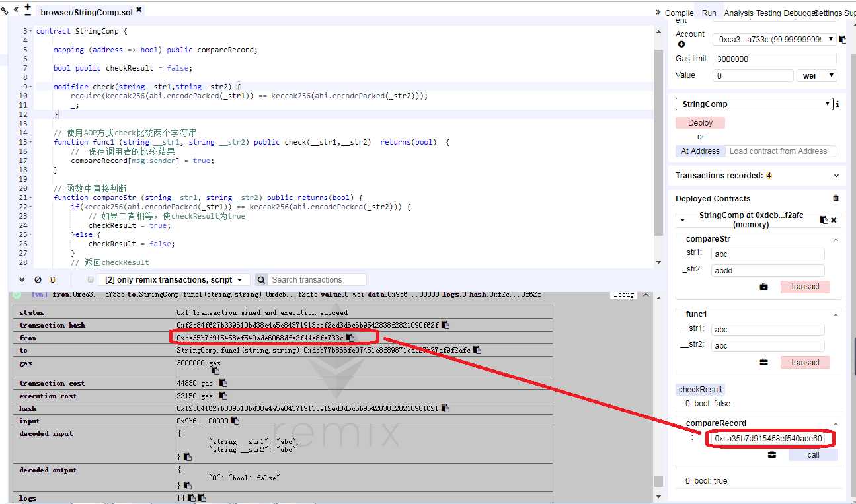Viewport: 856px width, 504px height.
Task: Clear the terminal console with the ban icon
Action: tap(38, 279)
